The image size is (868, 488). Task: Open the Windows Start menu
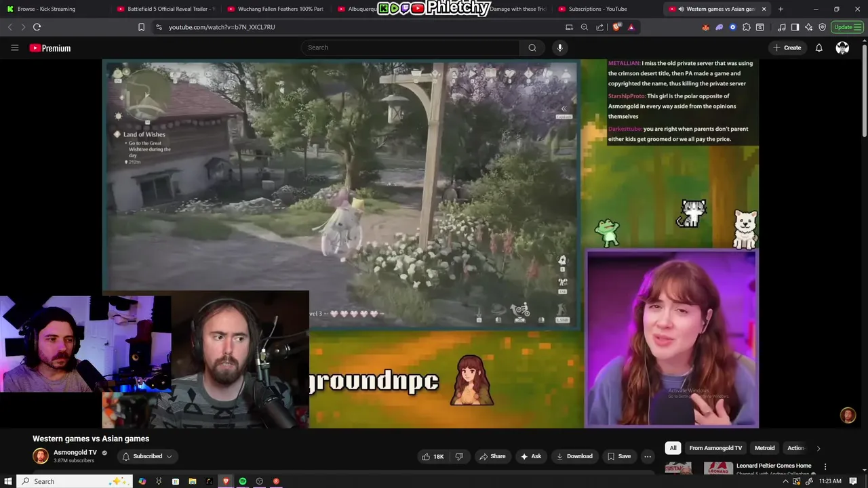tap(8, 481)
